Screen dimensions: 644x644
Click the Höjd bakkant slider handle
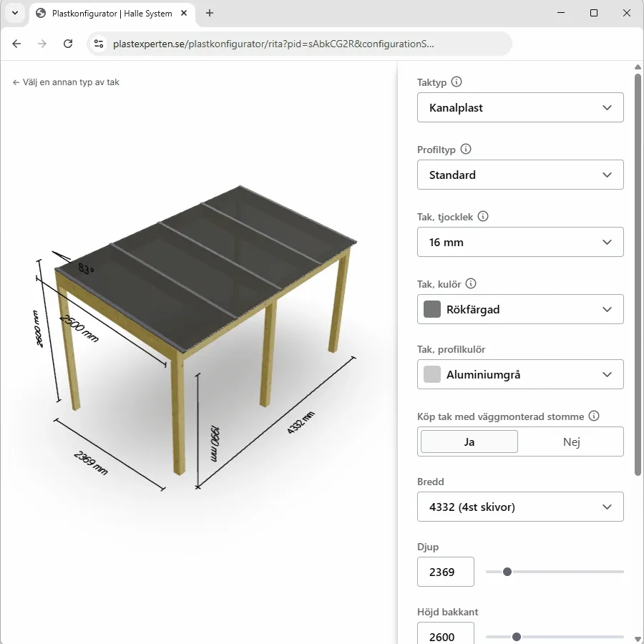click(x=517, y=637)
